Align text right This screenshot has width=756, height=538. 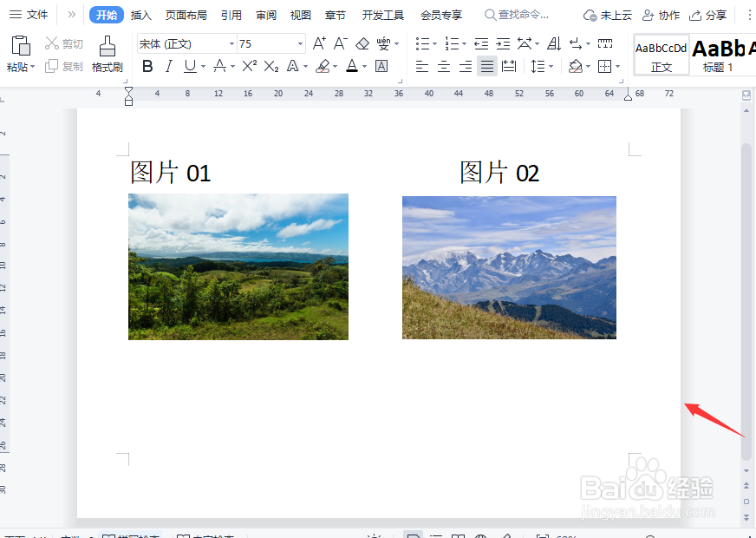point(466,66)
